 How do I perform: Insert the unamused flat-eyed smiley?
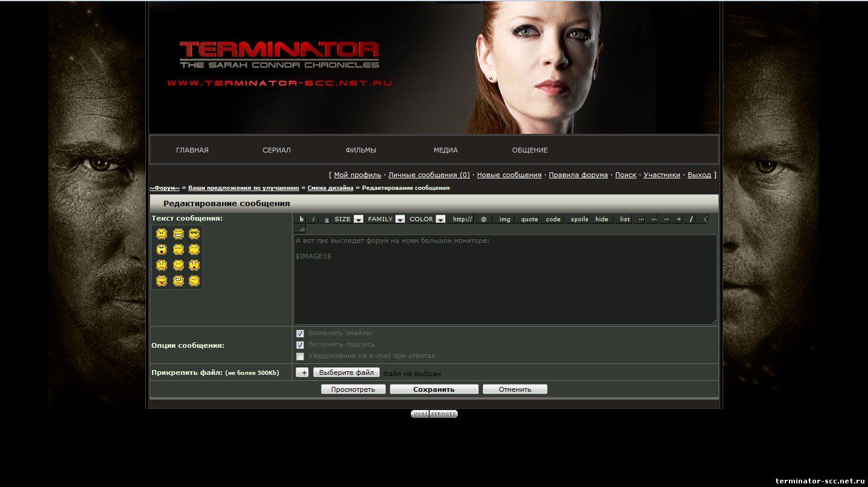(178, 250)
